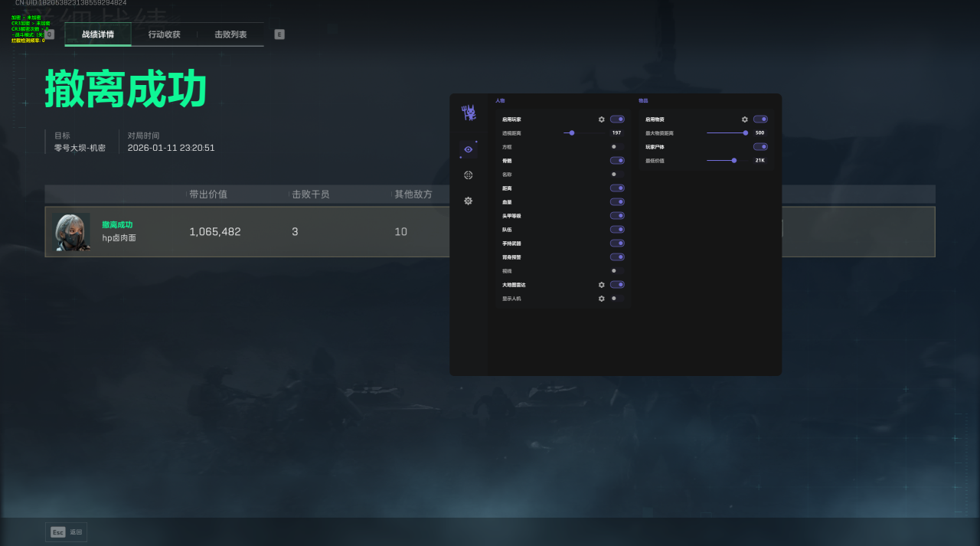
Task: Switch to the 击败列表 tab
Action: tap(230, 34)
